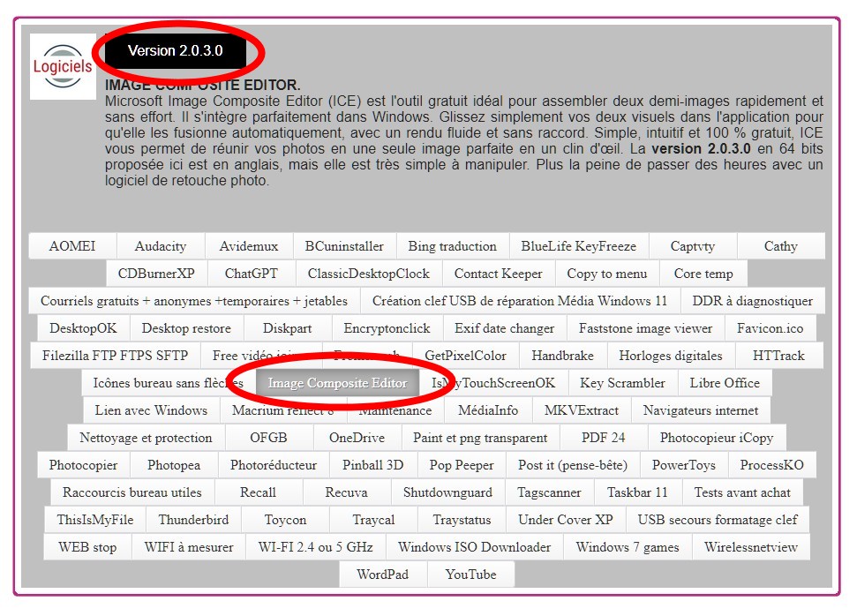Open PowerToys
Viewport: 857px width, 616px height.
tap(684, 464)
